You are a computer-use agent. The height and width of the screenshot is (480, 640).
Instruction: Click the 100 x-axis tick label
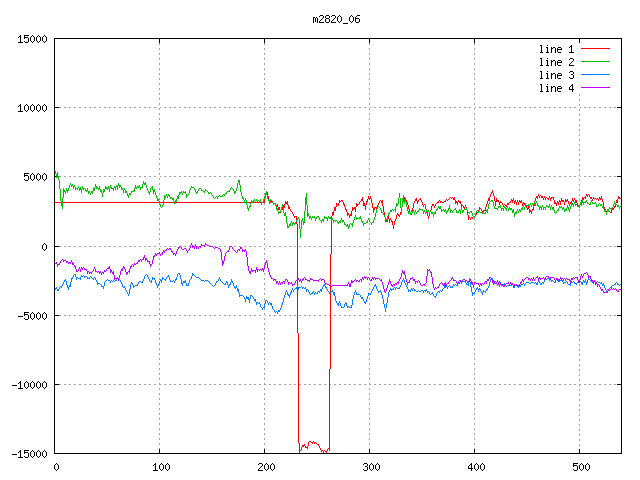(x=160, y=467)
